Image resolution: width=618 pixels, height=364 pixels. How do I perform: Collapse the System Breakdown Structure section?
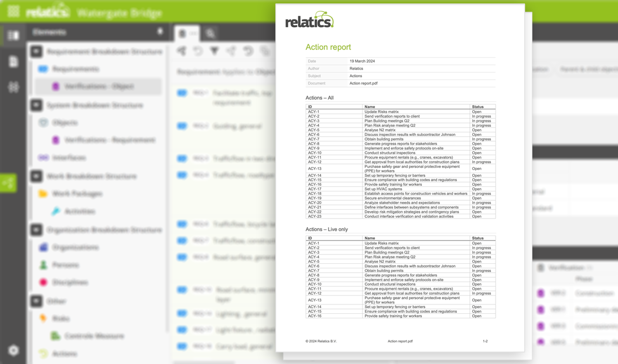coord(36,105)
